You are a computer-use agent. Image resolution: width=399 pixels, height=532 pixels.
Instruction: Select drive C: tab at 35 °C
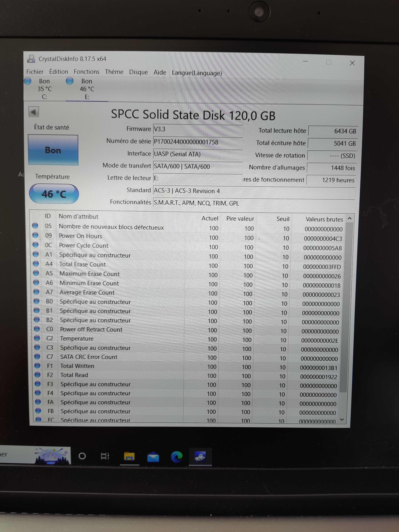[44, 89]
